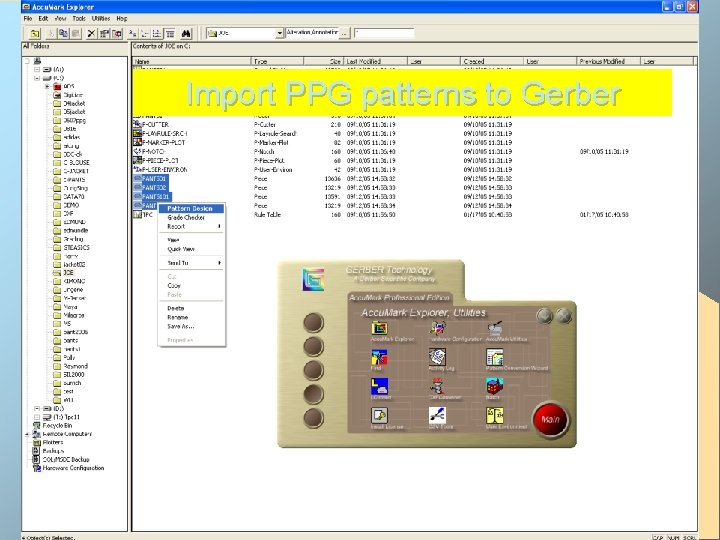Choose Copy in context menu

(x=191, y=286)
